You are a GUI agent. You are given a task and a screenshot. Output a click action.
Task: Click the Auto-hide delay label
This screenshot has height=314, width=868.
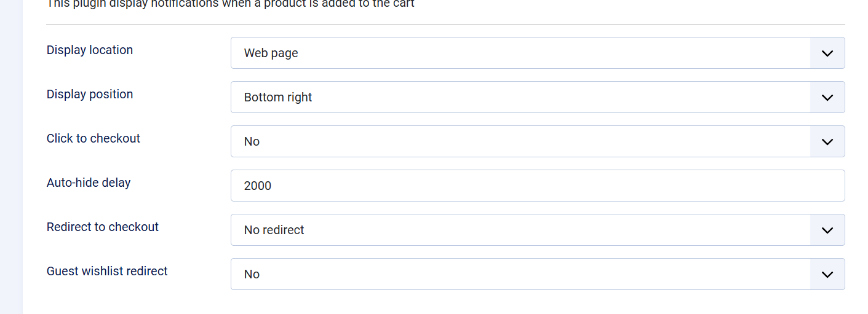[x=89, y=183]
